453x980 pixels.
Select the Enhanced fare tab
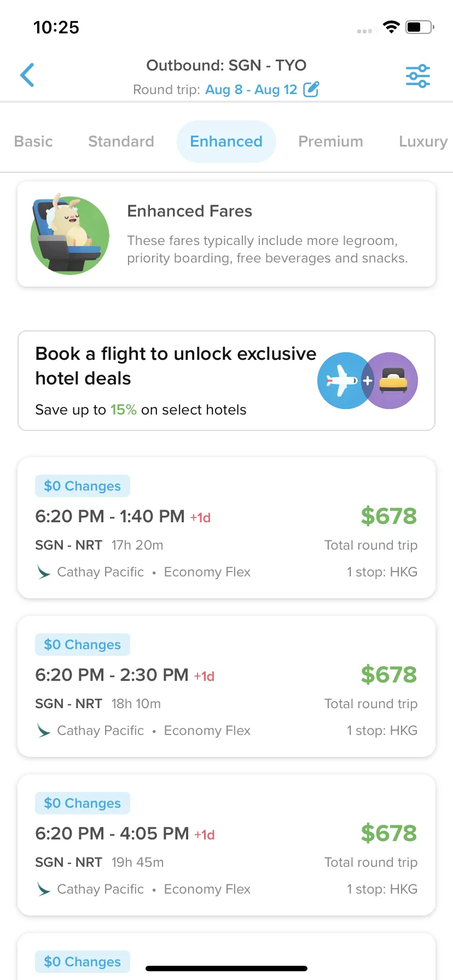point(226,142)
